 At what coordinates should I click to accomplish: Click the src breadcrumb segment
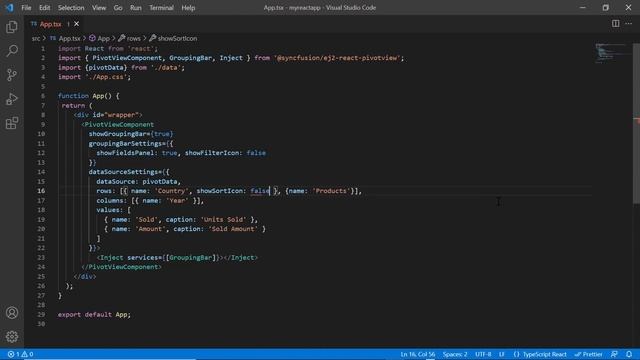pyautogui.click(x=36, y=38)
